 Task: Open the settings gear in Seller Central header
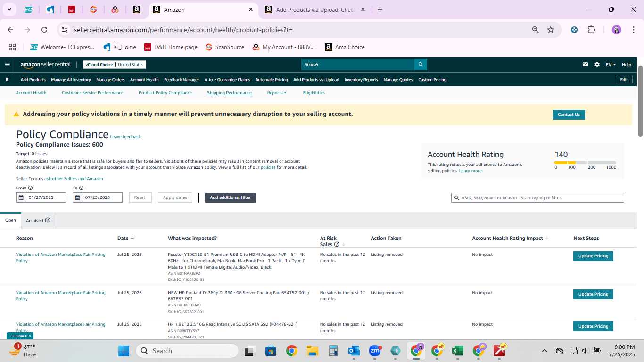pos(597,65)
